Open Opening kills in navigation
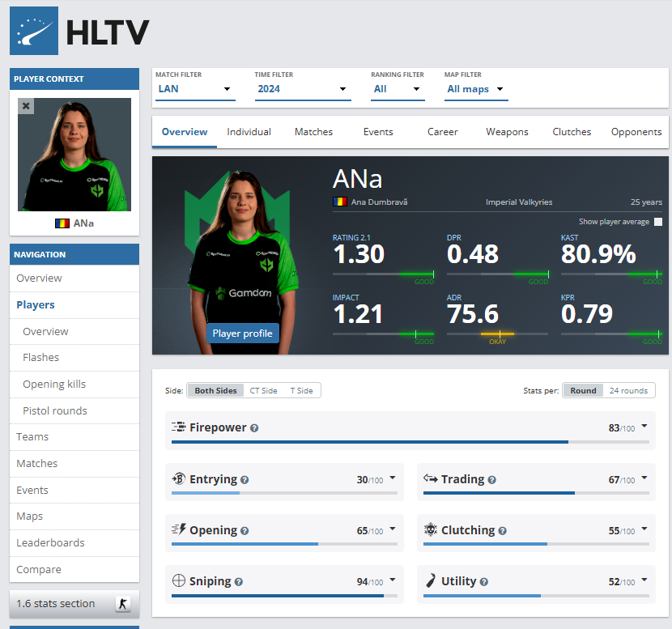Image resolution: width=672 pixels, height=629 pixels. (x=74, y=384)
